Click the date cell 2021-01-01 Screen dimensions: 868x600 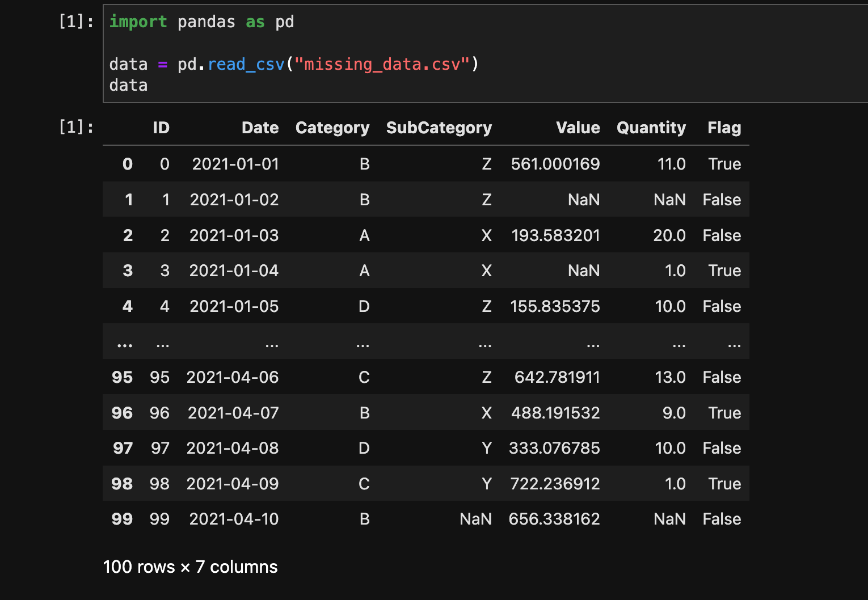(235, 164)
